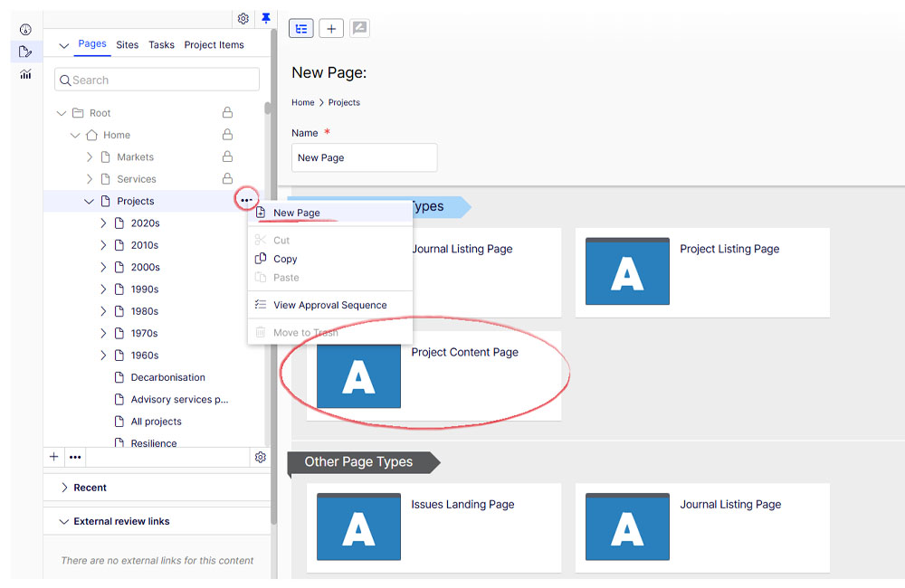Click the lock icon on the Home row
This screenshot has height=588, width=905.
pos(227,134)
